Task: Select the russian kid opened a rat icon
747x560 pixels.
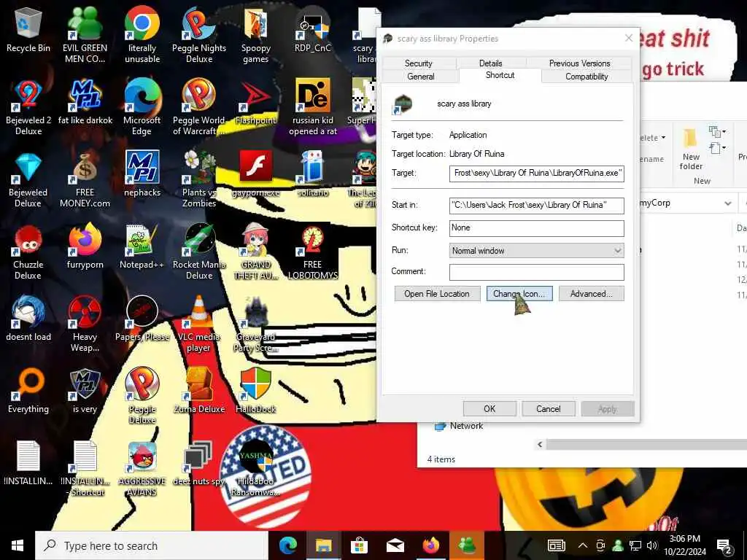Action: click(x=312, y=107)
